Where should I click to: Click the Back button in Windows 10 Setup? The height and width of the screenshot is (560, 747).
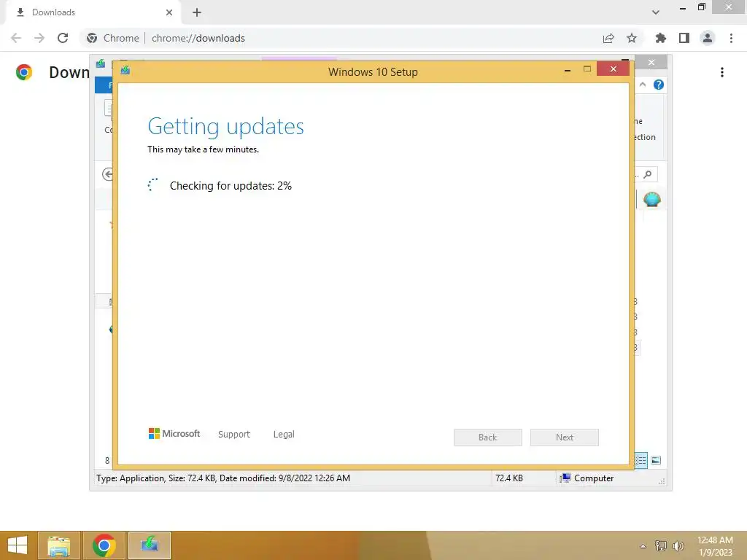pyautogui.click(x=487, y=437)
